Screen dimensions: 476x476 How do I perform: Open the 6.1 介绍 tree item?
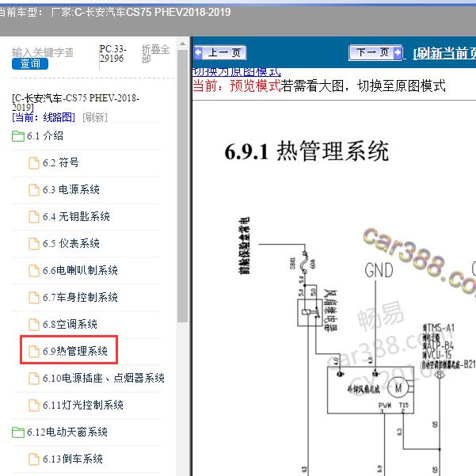click(x=45, y=136)
